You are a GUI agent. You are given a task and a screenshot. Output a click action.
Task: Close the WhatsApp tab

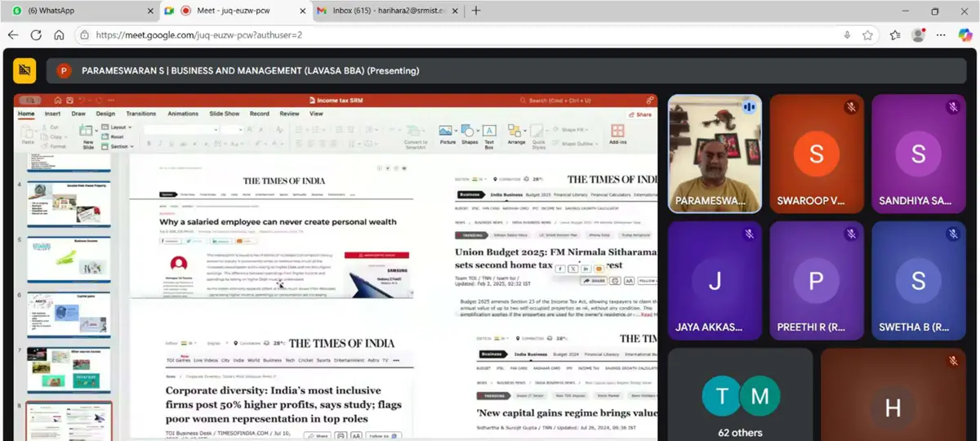(x=150, y=11)
